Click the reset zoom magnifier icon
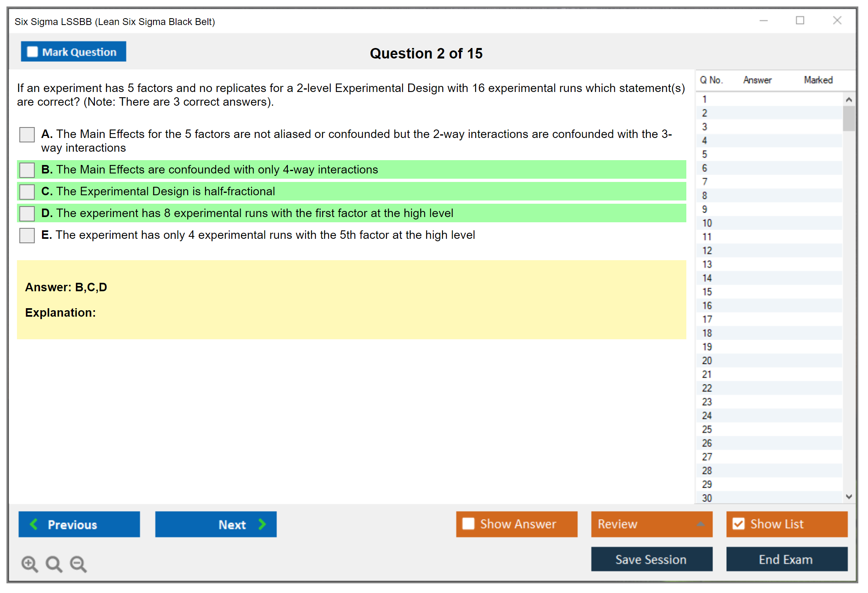 point(54,564)
